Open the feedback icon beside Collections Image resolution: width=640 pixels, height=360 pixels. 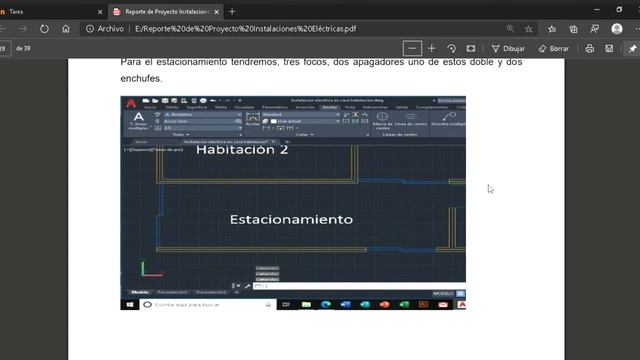coord(595,29)
